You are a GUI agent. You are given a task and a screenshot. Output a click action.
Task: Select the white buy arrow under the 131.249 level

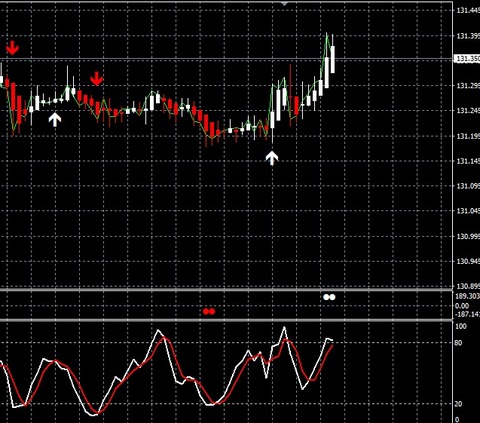[x=55, y=119]
